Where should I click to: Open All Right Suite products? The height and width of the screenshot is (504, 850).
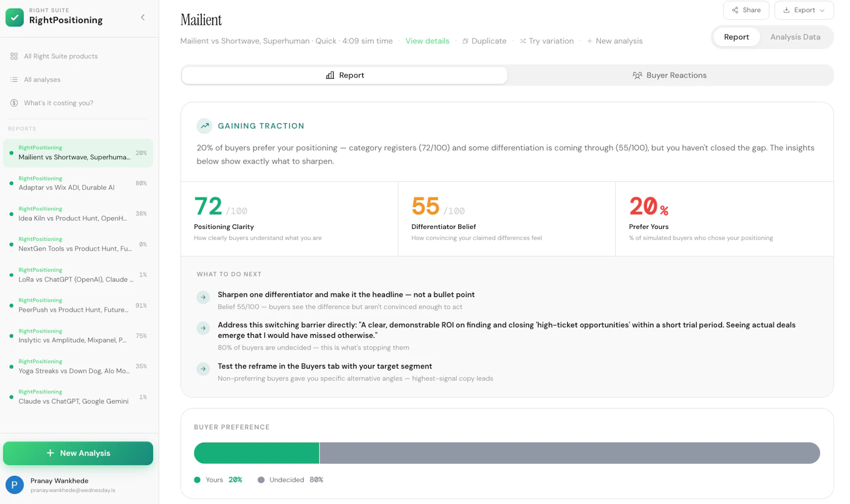click(61, 56)
